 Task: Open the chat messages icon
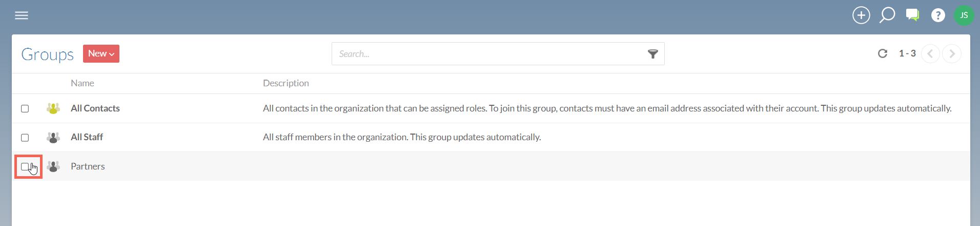tap(912, 15)
